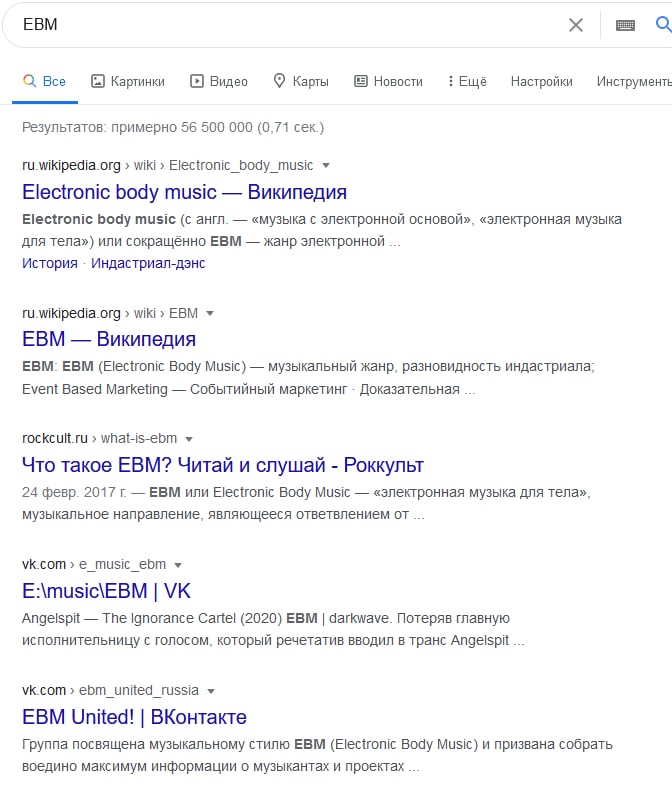Screen dimensions: 672x803
Task: Click the rockcult.ru › what-is-ebm breadcrumb
Action: click(99, 438)
